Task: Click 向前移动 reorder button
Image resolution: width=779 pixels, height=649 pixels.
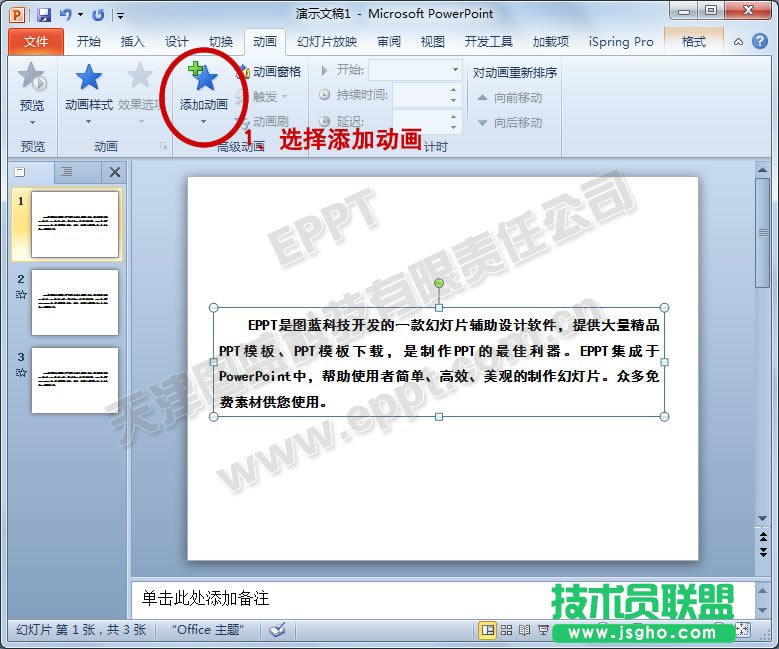Action: pyautogui.click(x=510, y=97)
